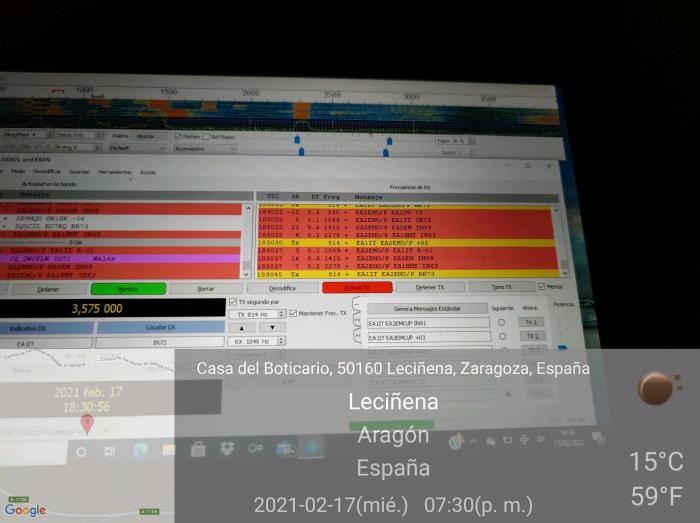Screen dimensions: 700x523
Task: Maximize the WSJT-X main window
Action: tap(528, 166)
